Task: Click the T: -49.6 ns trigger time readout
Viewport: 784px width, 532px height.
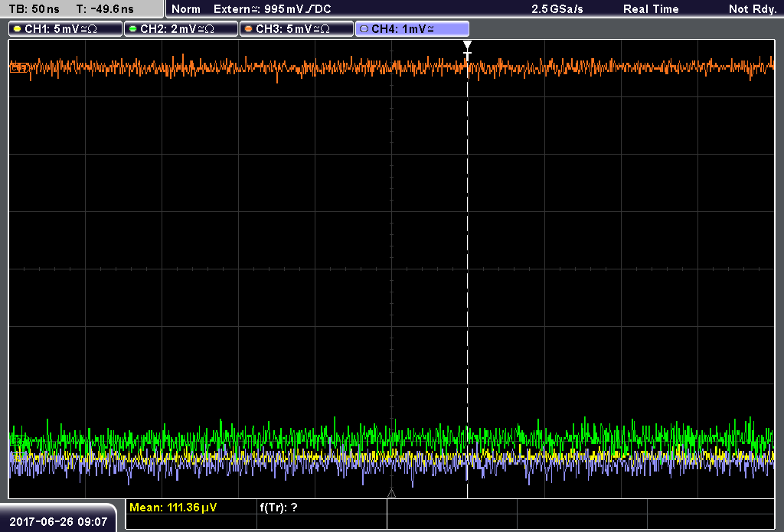Action: [x=105, y=9]
